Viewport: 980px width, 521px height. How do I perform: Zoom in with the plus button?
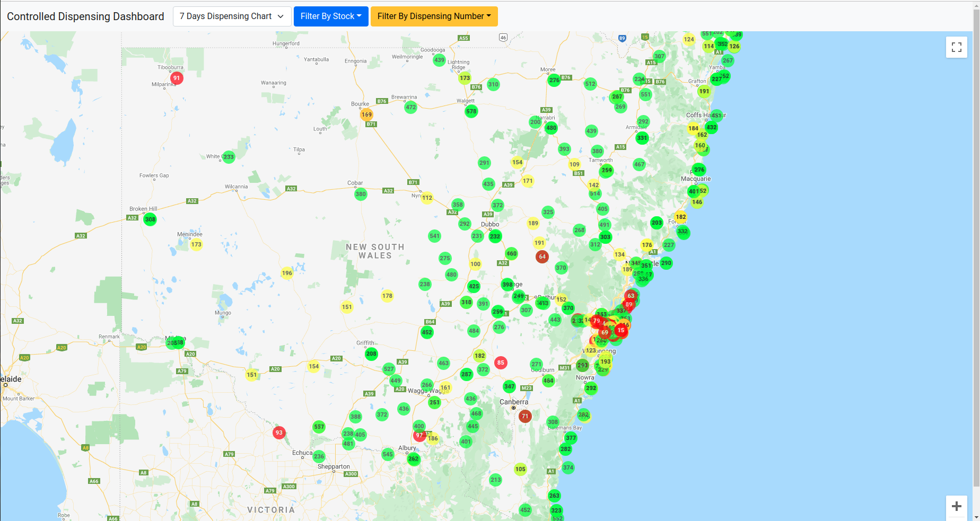click(956, 506)
